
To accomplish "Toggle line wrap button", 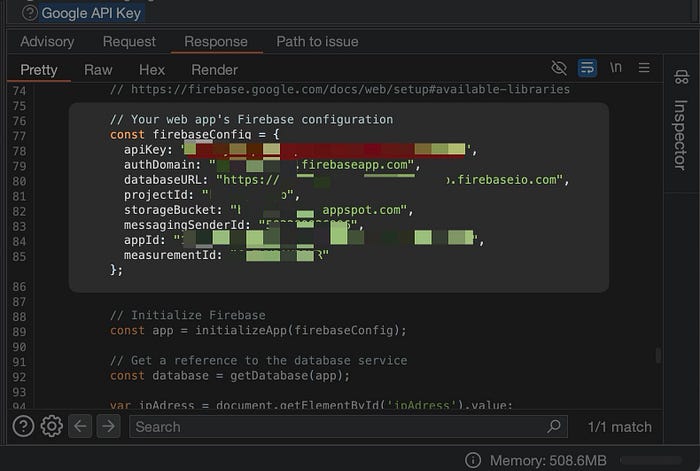I will (587, 68).
